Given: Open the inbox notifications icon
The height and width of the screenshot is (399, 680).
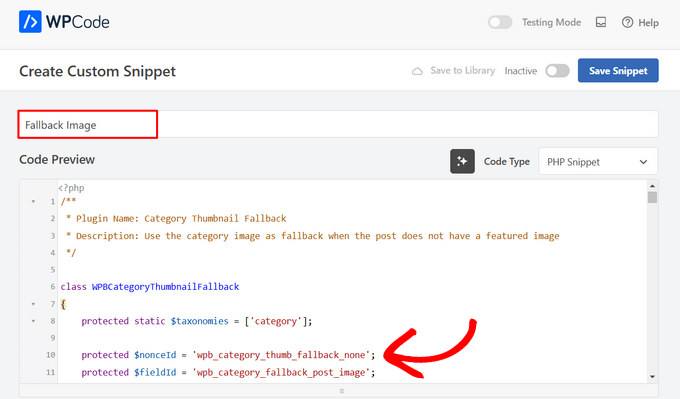Looking at the screenshot, I should (601, 22).
